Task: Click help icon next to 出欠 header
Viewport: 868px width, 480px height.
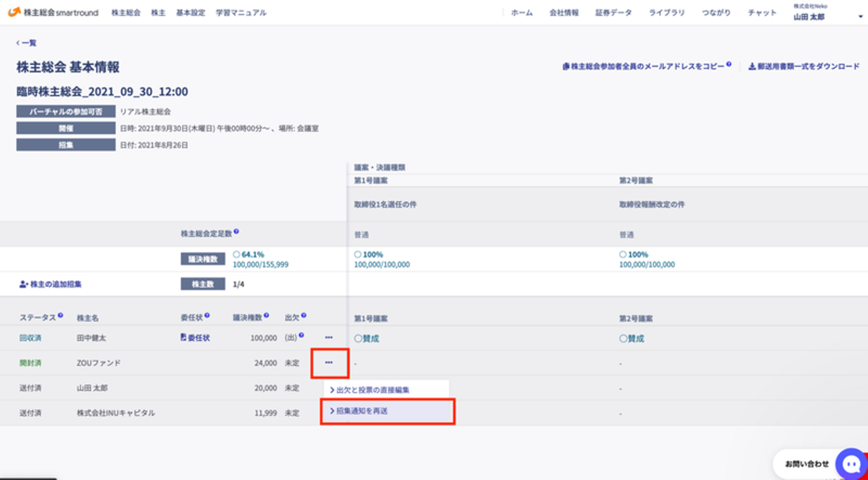Action: [304, 315]
